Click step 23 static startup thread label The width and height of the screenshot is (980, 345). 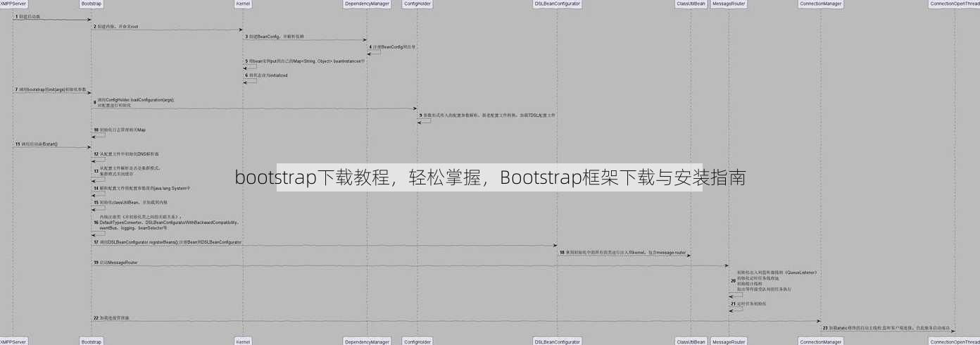[886, 328]
